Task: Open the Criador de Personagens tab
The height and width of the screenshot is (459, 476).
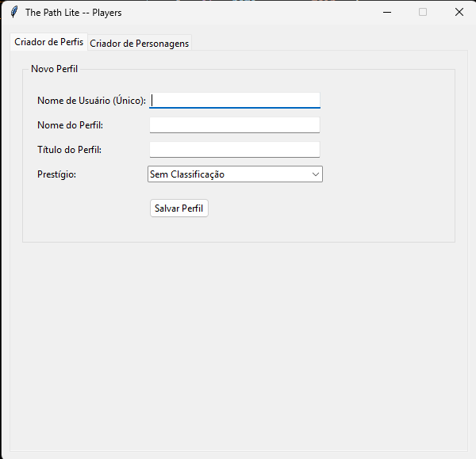Action: (x=140, y=44)
